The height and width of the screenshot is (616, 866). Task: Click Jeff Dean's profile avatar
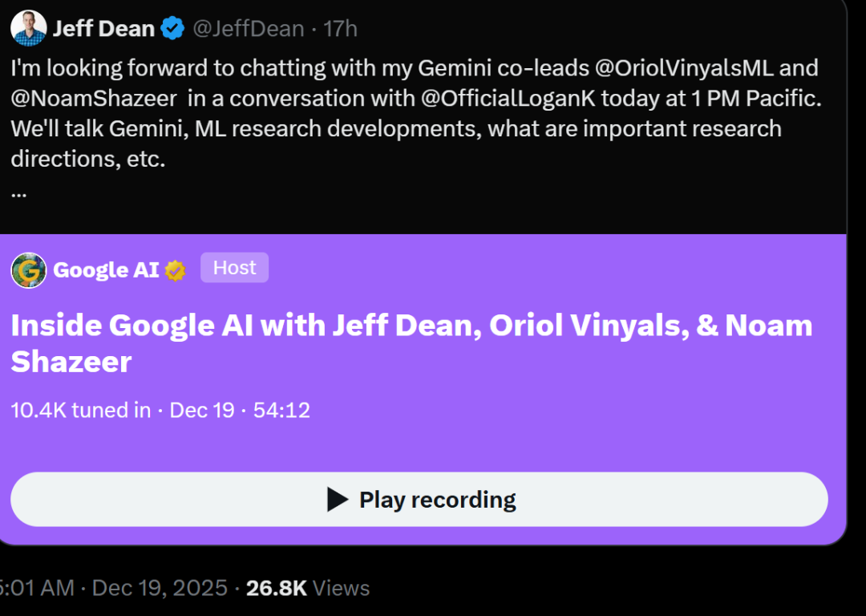(x=28, y=29)
